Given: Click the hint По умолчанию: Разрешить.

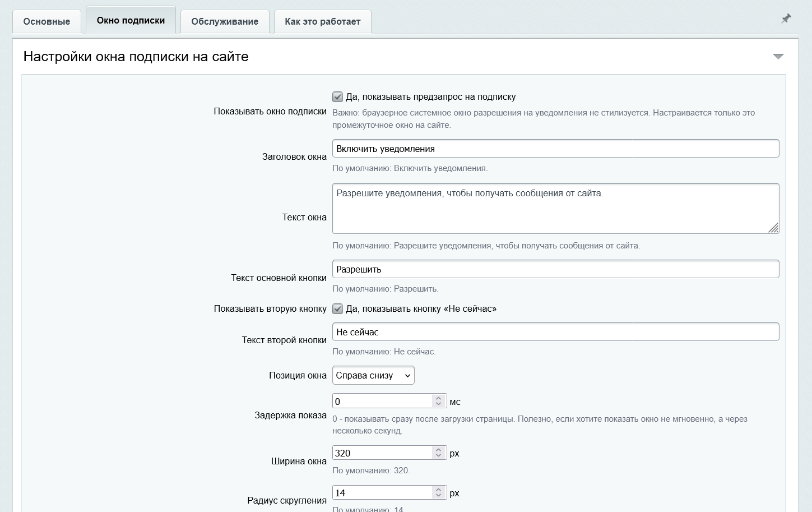Looking at the screenshot, I should (386, 289).
